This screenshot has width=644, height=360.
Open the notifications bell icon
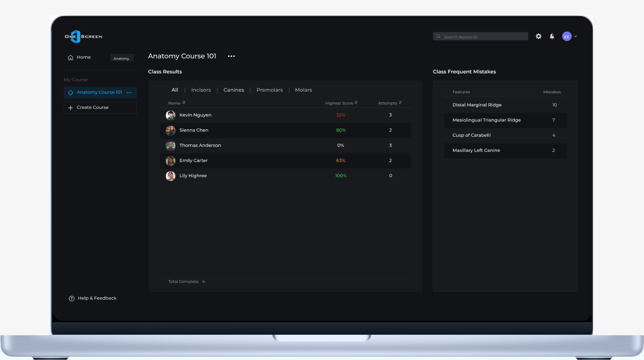point(552,36)
